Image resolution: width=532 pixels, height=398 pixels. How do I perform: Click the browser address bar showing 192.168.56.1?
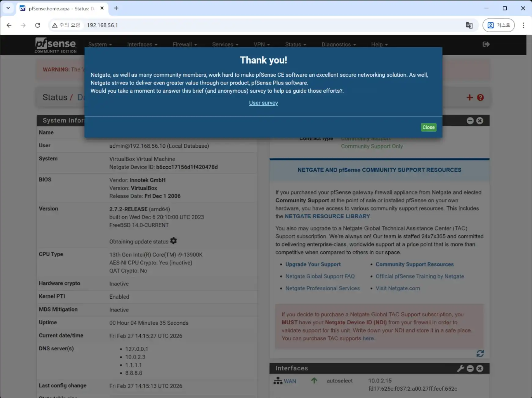tap(245, 25)
